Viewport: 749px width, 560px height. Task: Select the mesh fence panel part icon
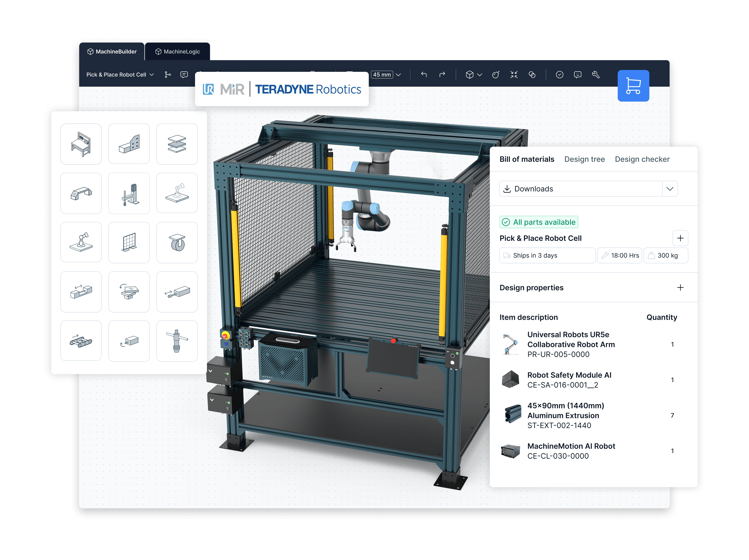[x=129, y=242]
